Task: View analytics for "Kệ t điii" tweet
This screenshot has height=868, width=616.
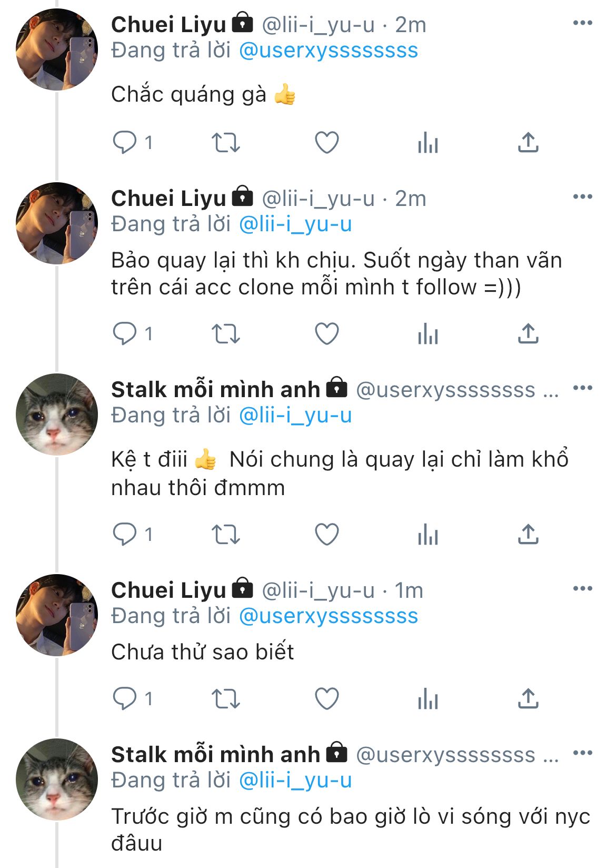Action: click(428, 534)
